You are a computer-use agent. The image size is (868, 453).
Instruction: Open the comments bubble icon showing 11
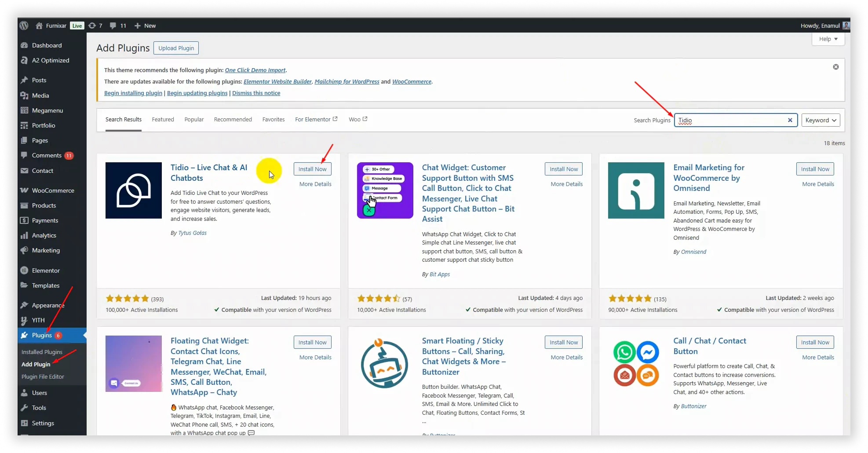pos(113,26)
